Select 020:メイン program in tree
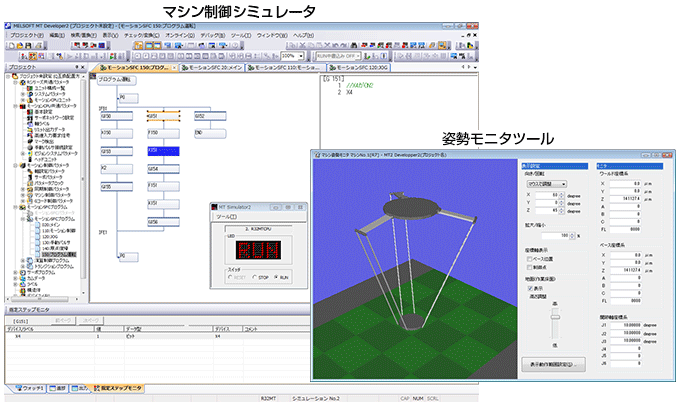The height and width of the screenshot is (407, 680). (51, 225)
